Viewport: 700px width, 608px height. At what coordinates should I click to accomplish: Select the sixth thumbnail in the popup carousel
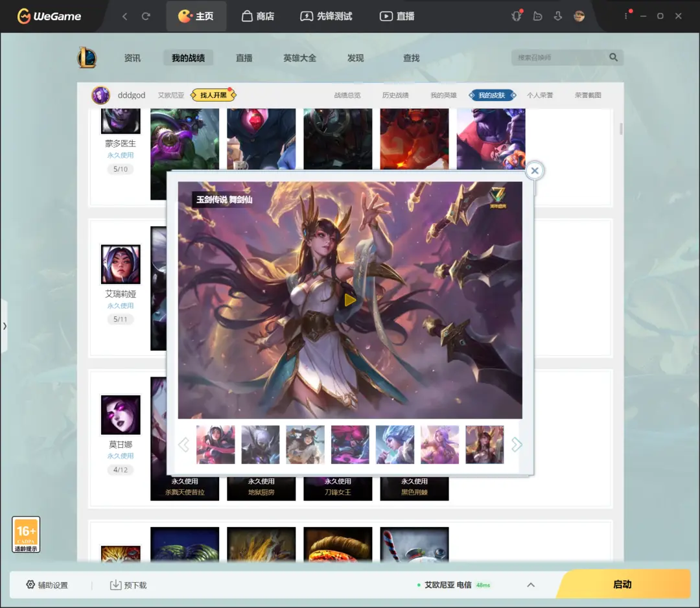[439, 445]
